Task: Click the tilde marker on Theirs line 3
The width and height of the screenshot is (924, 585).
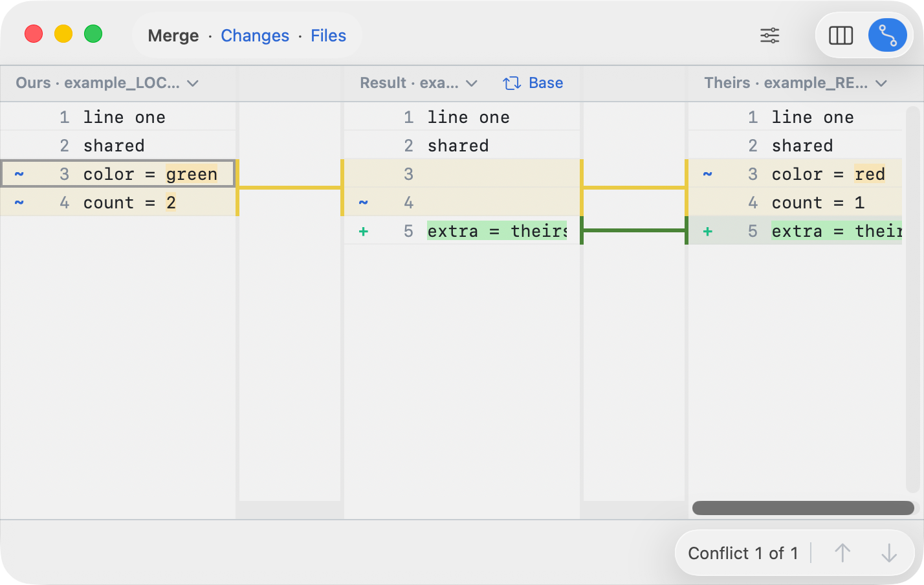Action: 708,175
